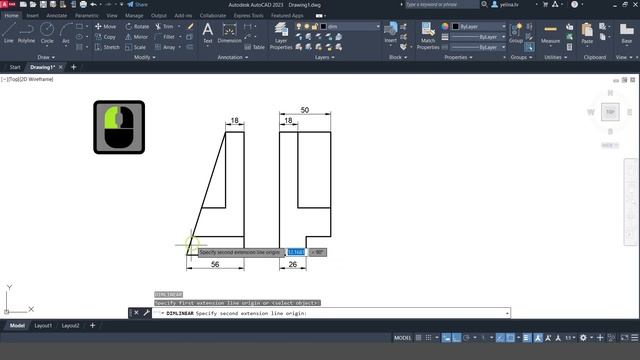Expand the Properties panel
The width and height of the screenshot is (640, 360).
coord(458,58)
